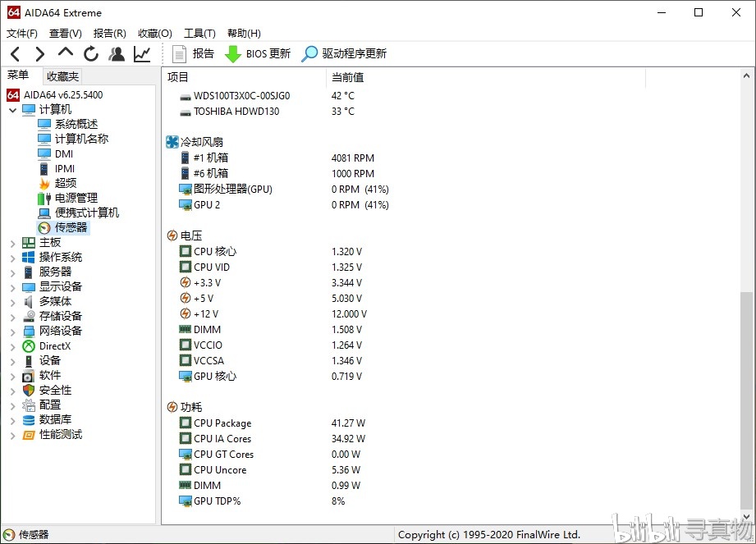Open the 文件(F) menu
This screenshot has height=544, width=756.
21,34
